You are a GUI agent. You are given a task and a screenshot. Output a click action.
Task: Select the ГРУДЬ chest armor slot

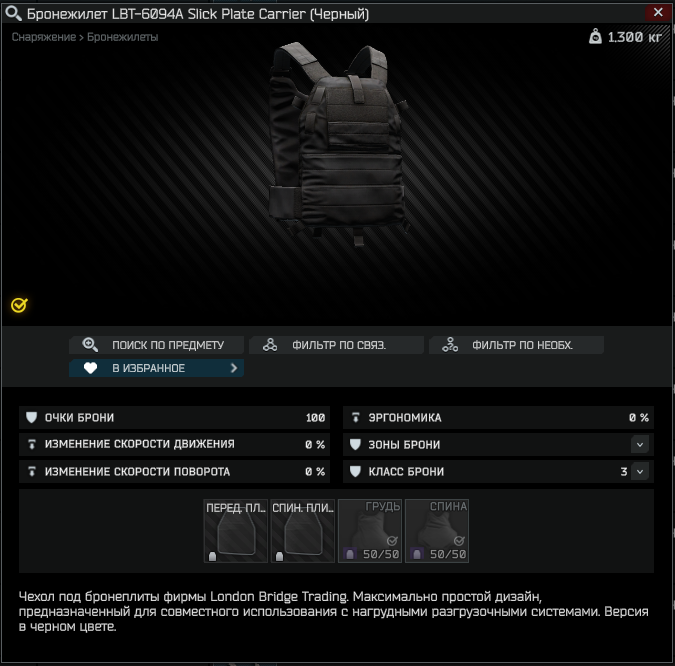tap(370, 531)
